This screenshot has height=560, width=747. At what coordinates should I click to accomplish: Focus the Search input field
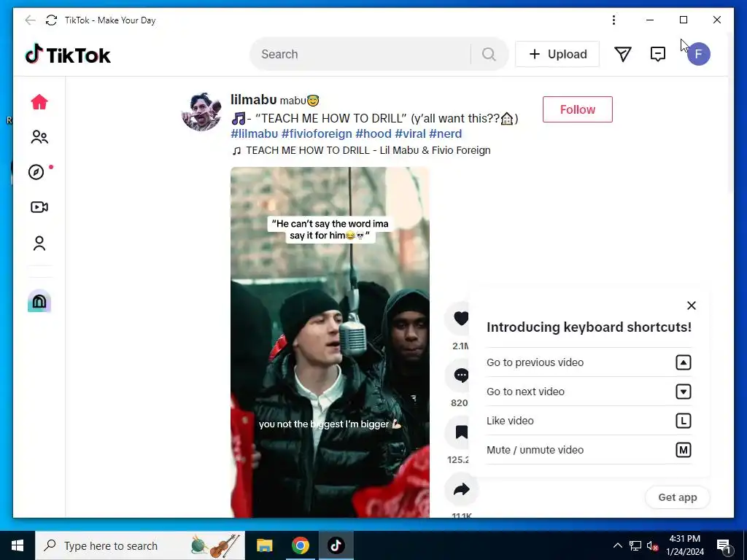[x=365, y=54]
